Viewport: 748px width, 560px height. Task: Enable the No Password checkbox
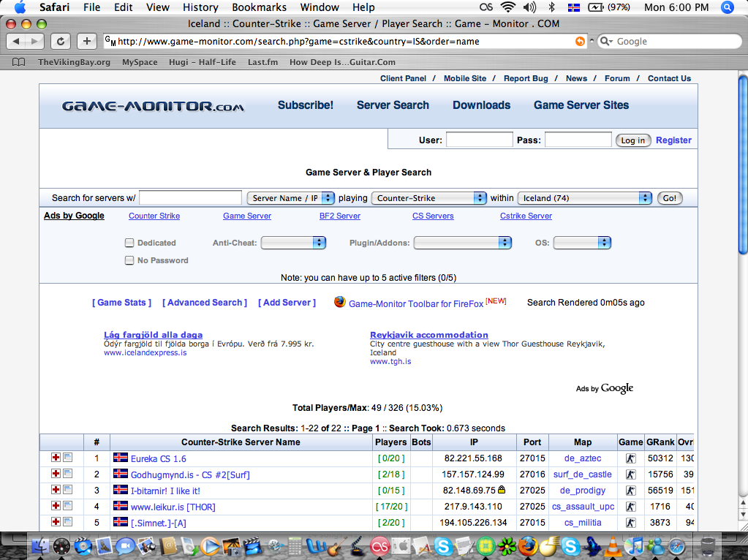(x=129, y=260)
